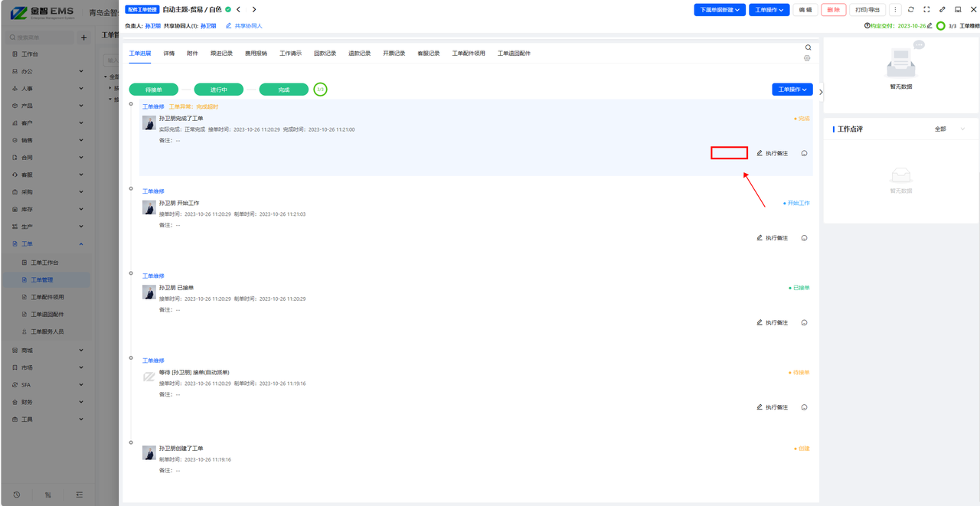
Task: Click the collapse menu icon at sidebar bottom
Action: coord(79,495)
